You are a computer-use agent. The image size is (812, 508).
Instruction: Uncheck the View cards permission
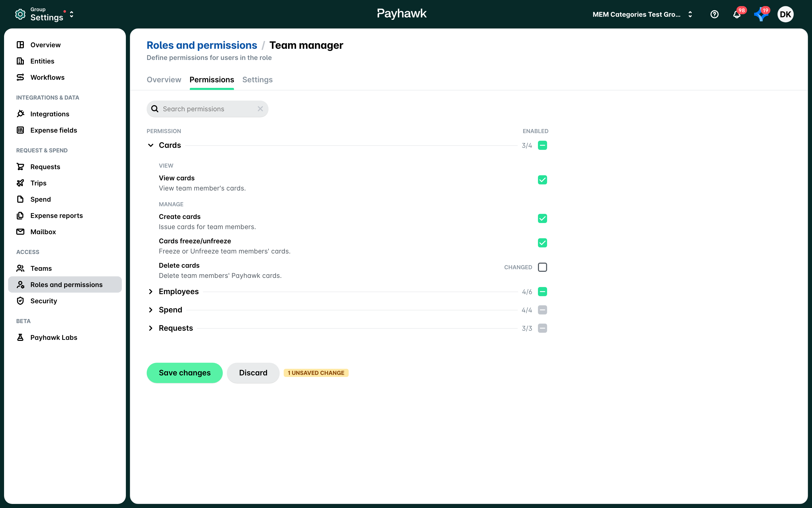coord(542,180)
